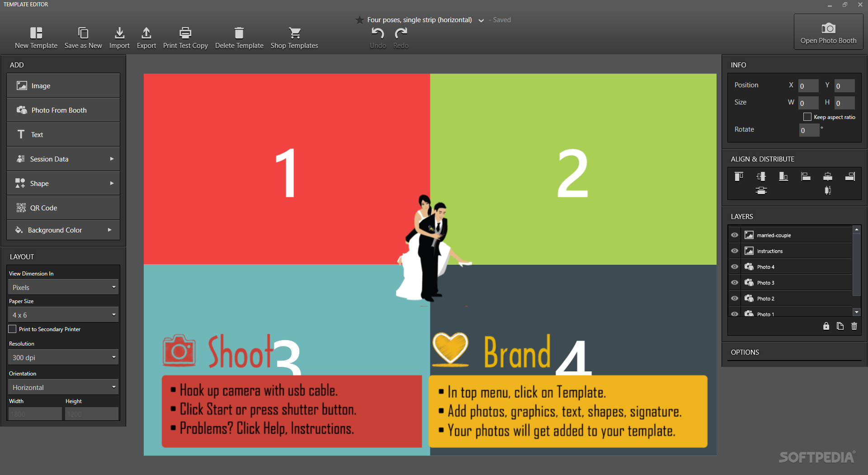
Task: Check Print to Secondary Printer
Action: pyautogui.click(x=13, y=329)
